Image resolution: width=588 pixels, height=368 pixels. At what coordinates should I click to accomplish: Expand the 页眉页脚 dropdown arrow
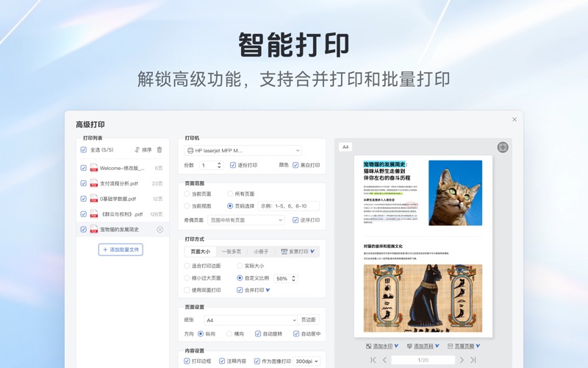click(x=478, y=346)
